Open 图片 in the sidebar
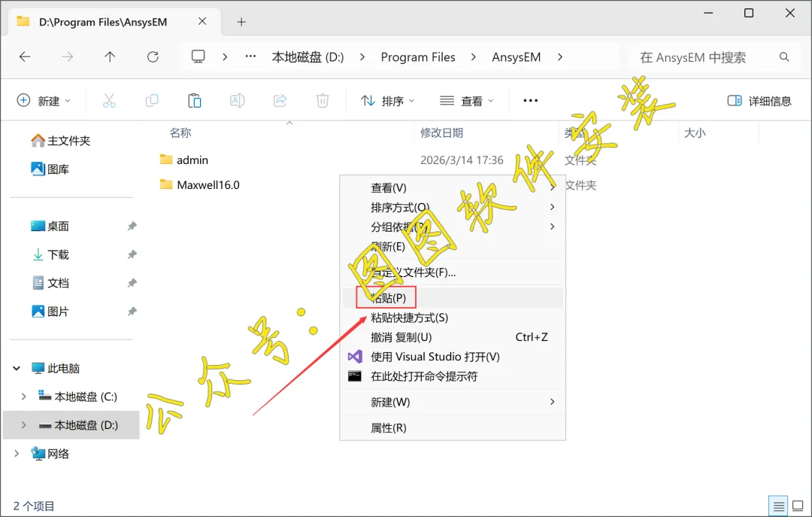812x517 pixels. (x=50, y=312)
